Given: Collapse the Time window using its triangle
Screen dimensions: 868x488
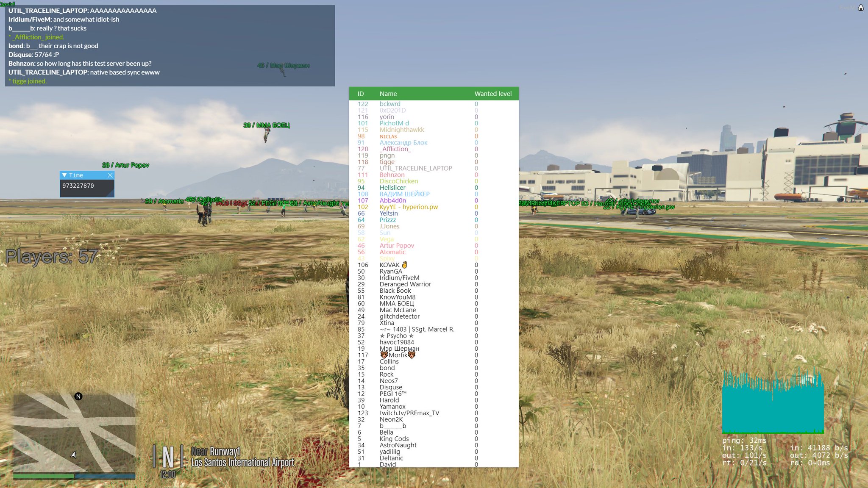Looking at the screenshot, I should click(x=64, y=175).
